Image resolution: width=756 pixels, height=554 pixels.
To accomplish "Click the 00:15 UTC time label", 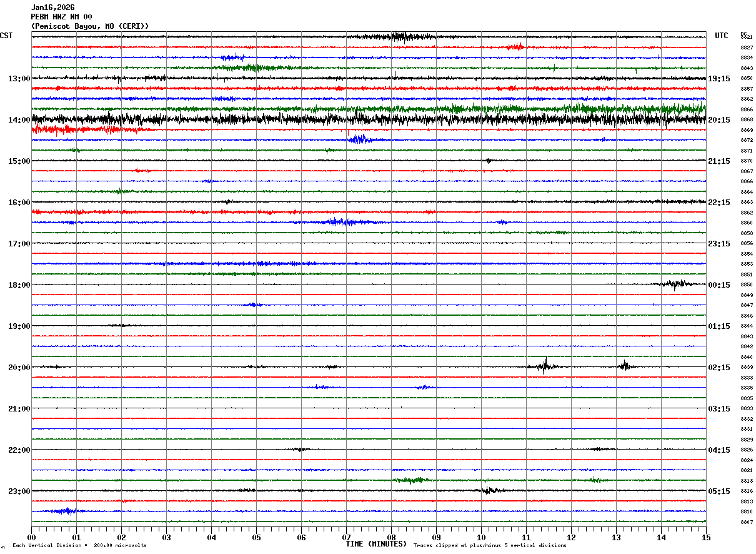I will pyautogui.click(x=719, y=285).
